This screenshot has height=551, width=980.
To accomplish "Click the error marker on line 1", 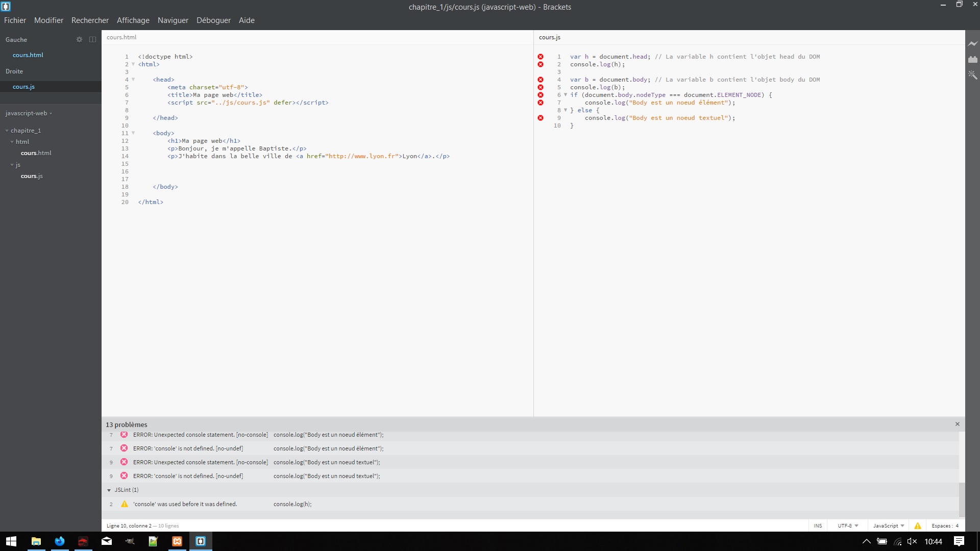I will point(541,57).
